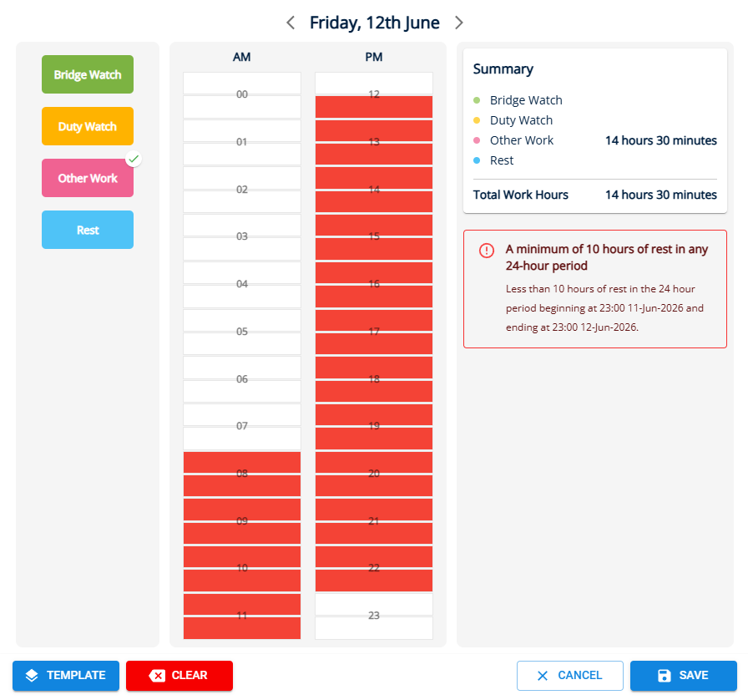Click the red 20:30–21:00 PM slot
This screenshot has height=700, width=748.
point(374,486)
